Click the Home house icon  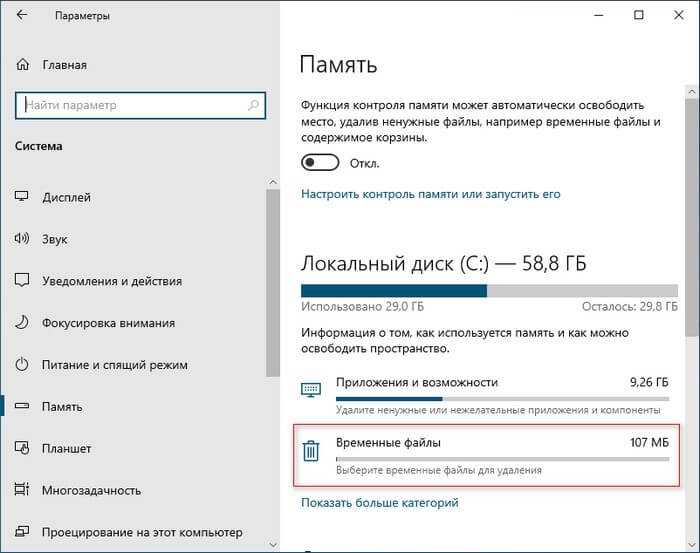tap(22, 65)
